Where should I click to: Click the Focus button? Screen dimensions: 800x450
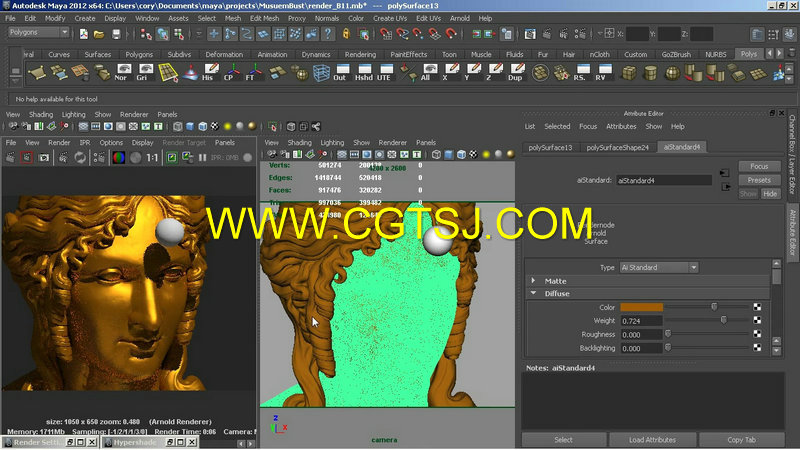[x=759, y=166]
